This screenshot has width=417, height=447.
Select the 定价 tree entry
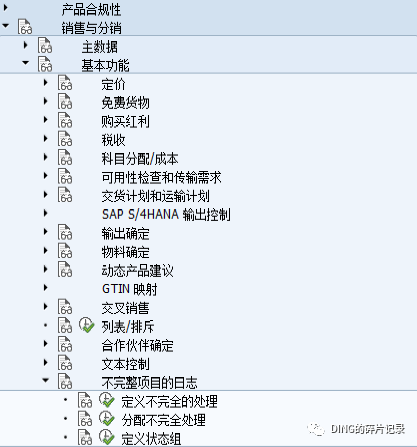(113, 84)
